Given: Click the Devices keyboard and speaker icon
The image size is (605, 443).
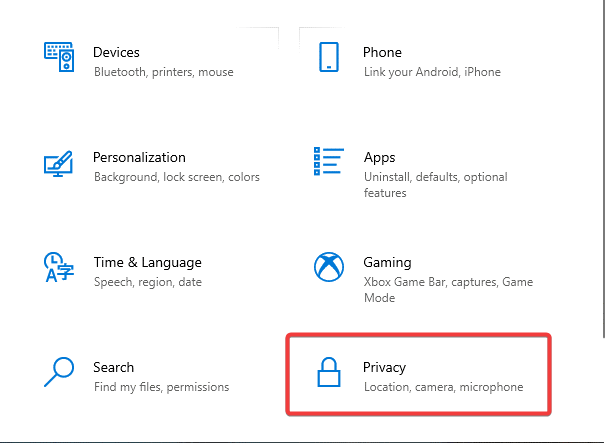Looking at the screenshot, I should point(59,56).
